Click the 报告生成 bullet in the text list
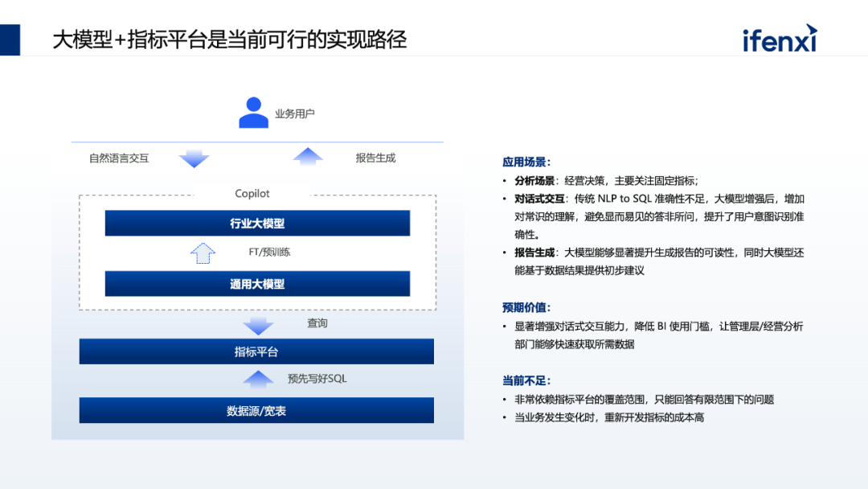Screen dimensions: 868x489 tap(659, 261)
